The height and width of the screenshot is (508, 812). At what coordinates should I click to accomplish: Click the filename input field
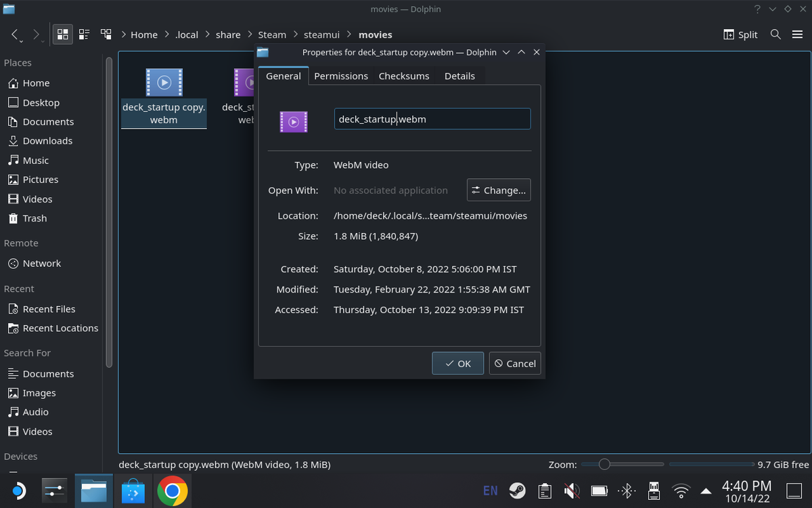tap(432, 119)
